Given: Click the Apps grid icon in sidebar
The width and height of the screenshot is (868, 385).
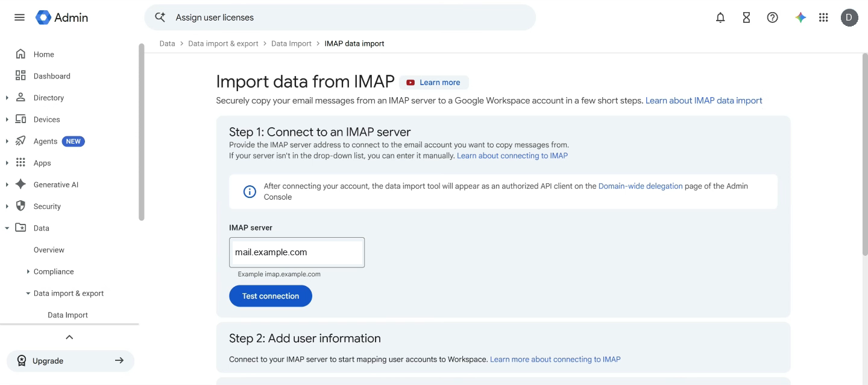Looking at the screenshot, I should pyautogui.click(x=20, y=162).
